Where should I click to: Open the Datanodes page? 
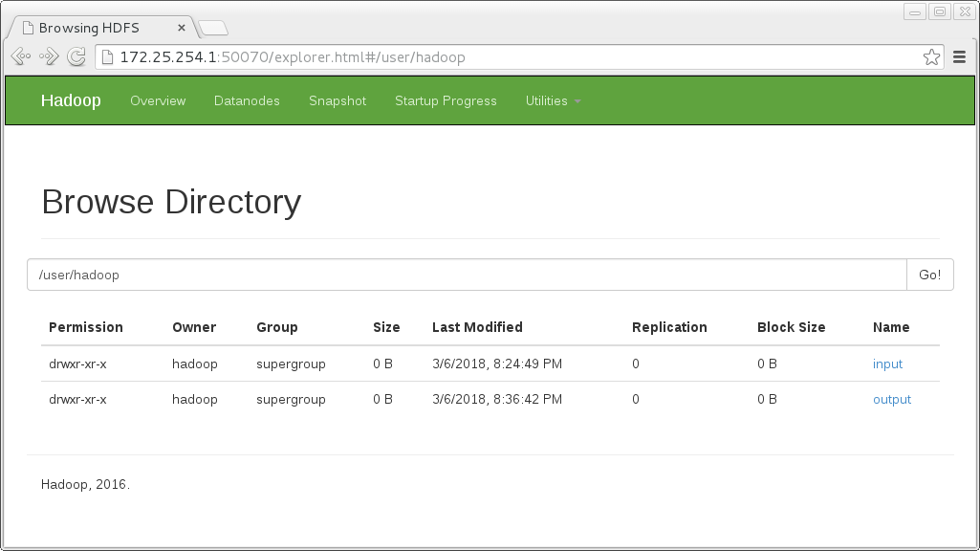(247, 100)
